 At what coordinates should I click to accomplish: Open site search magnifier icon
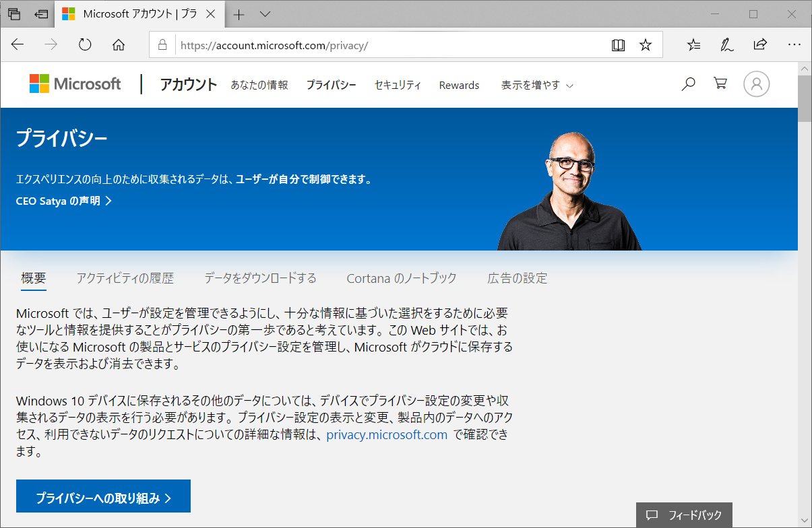click(x=688, y=84)
